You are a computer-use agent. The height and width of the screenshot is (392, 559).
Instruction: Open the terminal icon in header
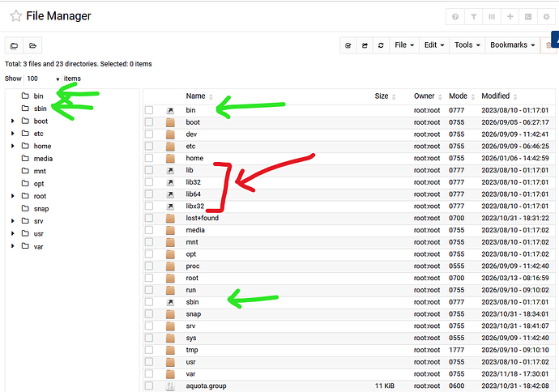[528, 17]
